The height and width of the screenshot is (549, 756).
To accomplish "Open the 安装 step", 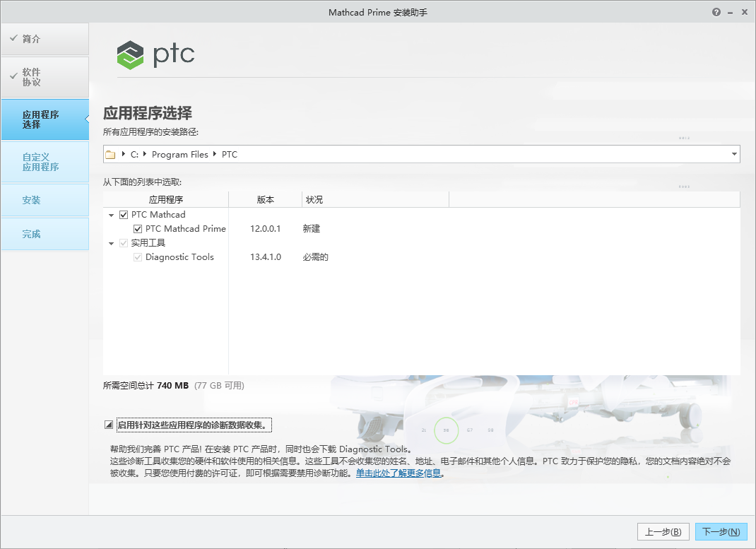I will 45,200.
